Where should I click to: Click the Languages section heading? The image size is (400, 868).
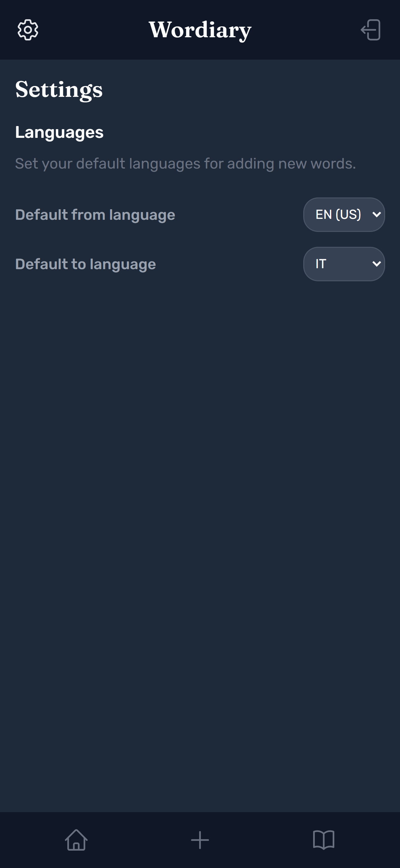[59, 132]
